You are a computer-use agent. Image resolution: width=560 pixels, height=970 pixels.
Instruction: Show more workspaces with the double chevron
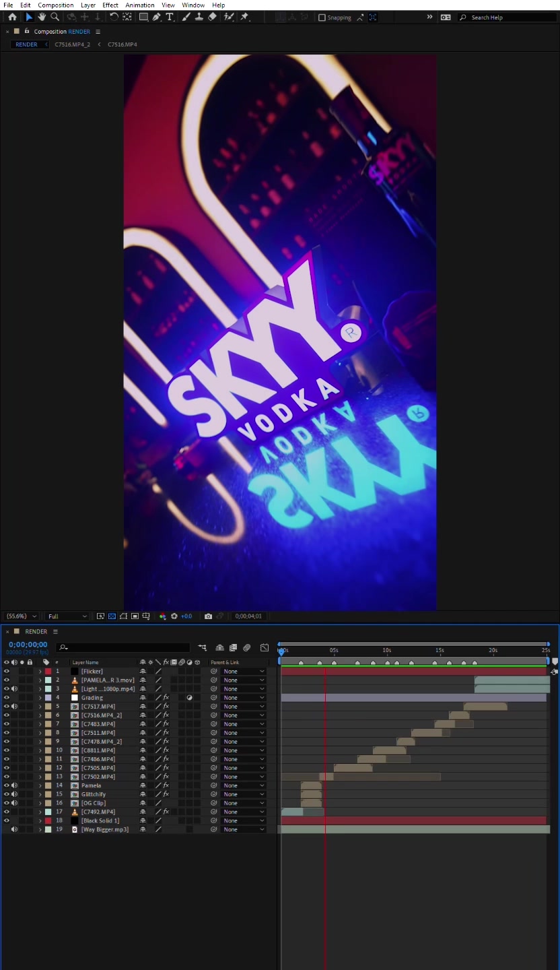429,17
